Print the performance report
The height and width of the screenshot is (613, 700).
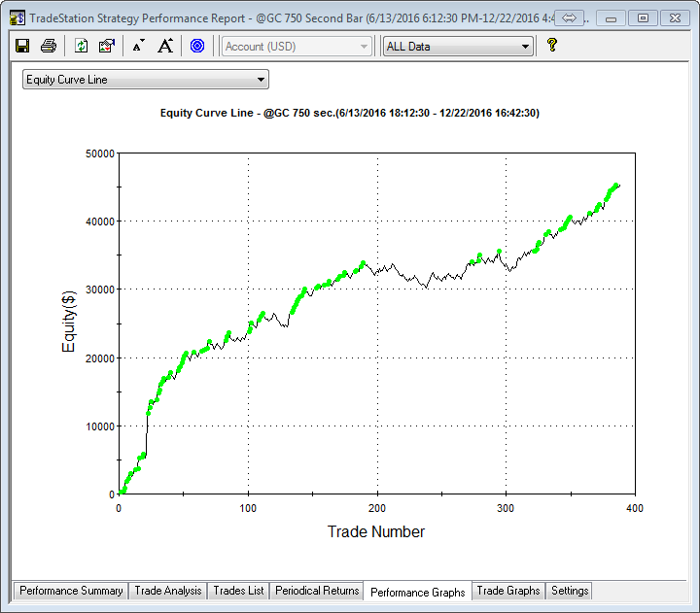(48, 46)
